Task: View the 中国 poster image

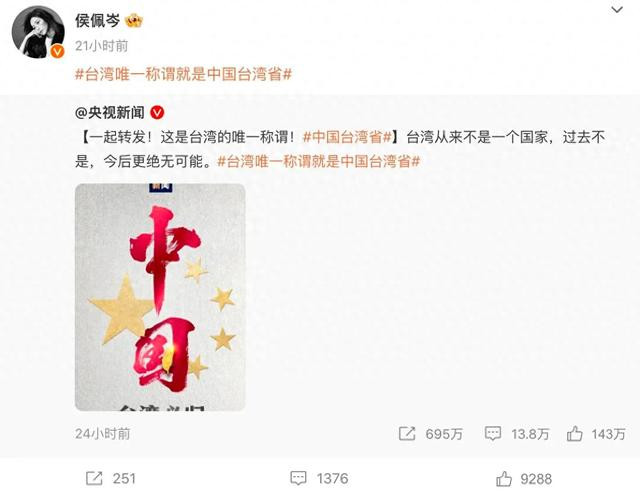Action: pos(160,297)
